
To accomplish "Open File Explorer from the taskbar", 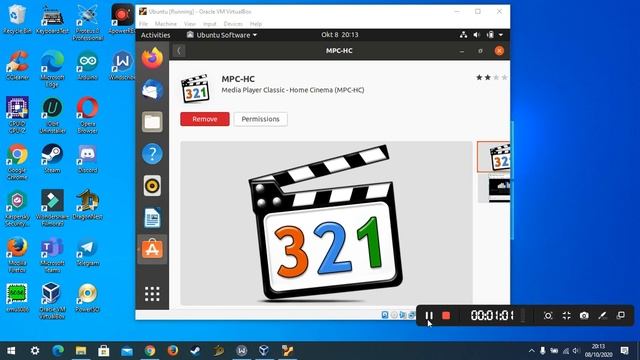I will point(81,351).
